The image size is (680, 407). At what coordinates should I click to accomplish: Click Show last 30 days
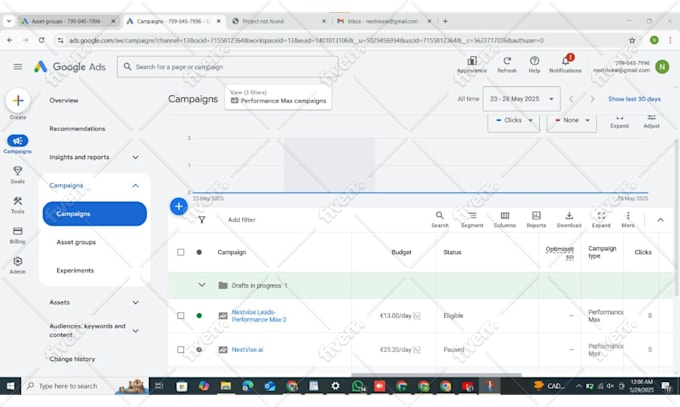(634, 99)
